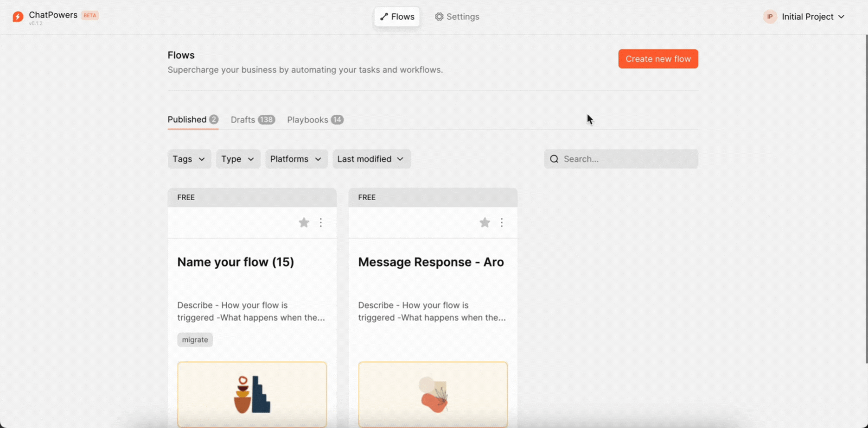Viewport: 868px width, 428px height.
Task: Click the version label v0.1.2
Action: coord(36,24)
